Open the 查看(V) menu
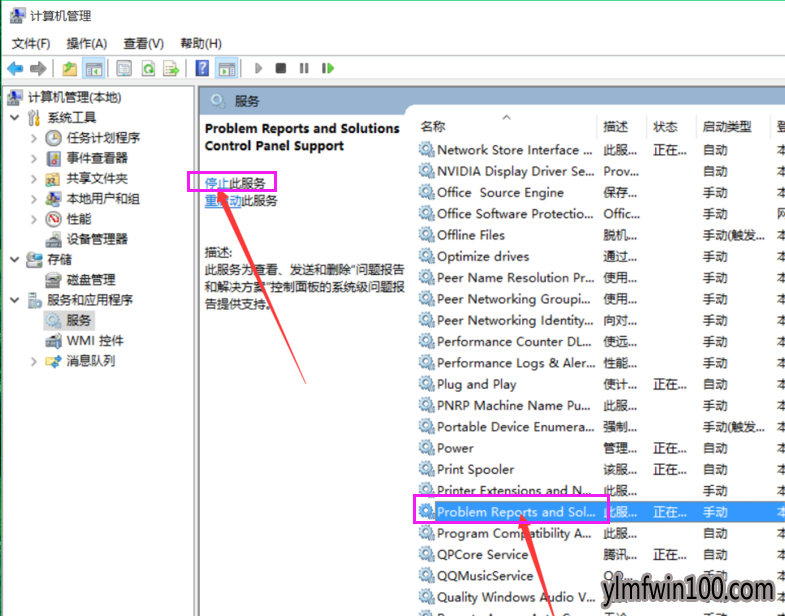 tap(144, 44)
